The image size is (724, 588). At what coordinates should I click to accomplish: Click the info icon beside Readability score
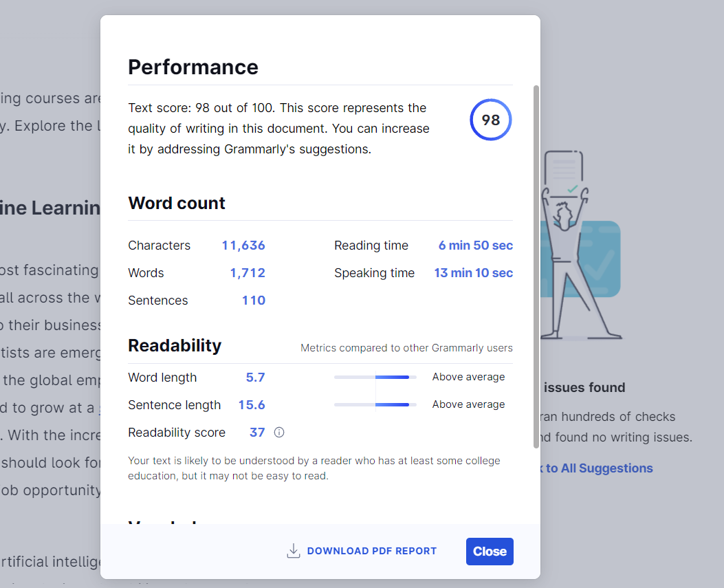pos(279,433)
